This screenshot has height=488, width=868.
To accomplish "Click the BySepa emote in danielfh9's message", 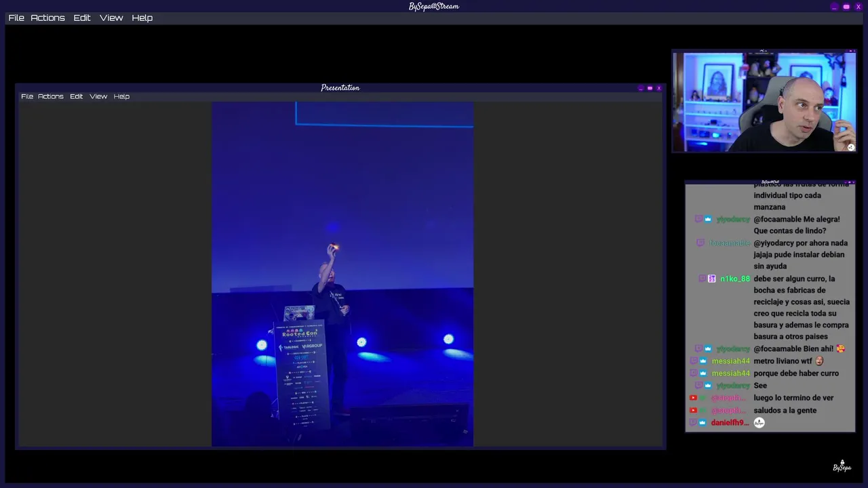I will point(759,422).
